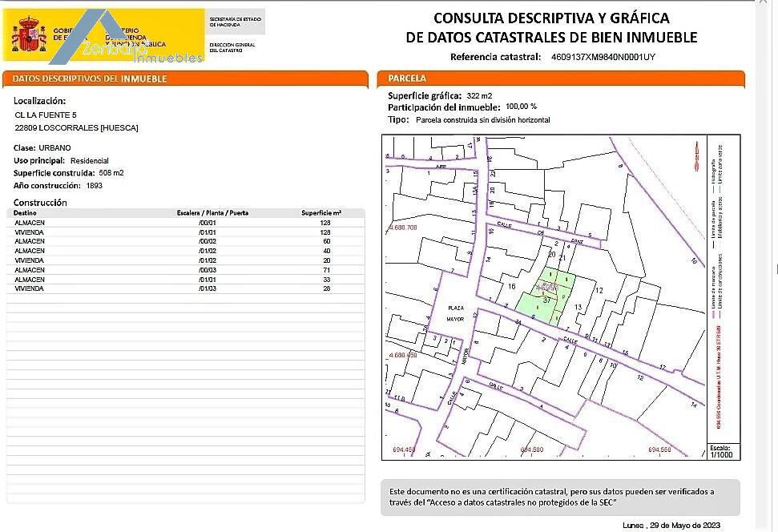
Task: Click the Spanish government coat of arms
Action: click(x=29, y=34)
